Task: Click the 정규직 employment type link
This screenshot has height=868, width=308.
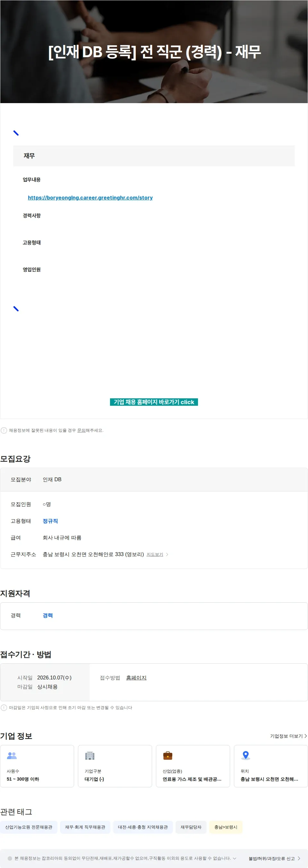Action: pos(50,521)
